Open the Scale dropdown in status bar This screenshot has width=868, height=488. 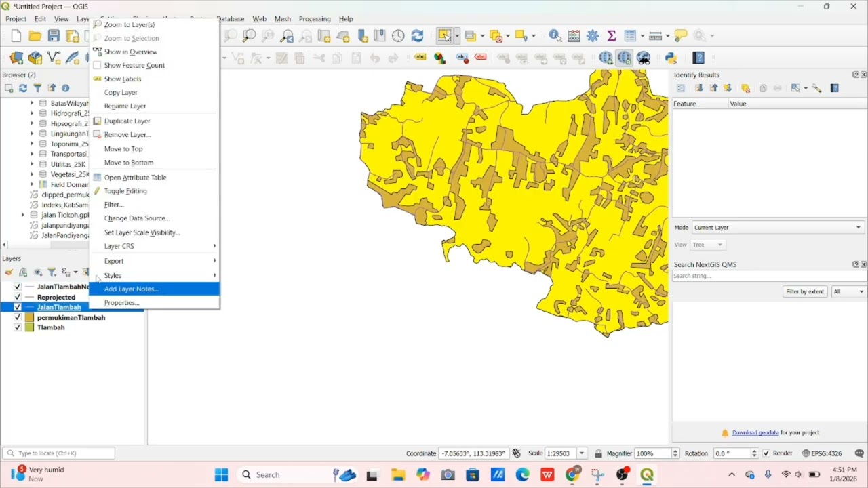(x=582, y=453)
